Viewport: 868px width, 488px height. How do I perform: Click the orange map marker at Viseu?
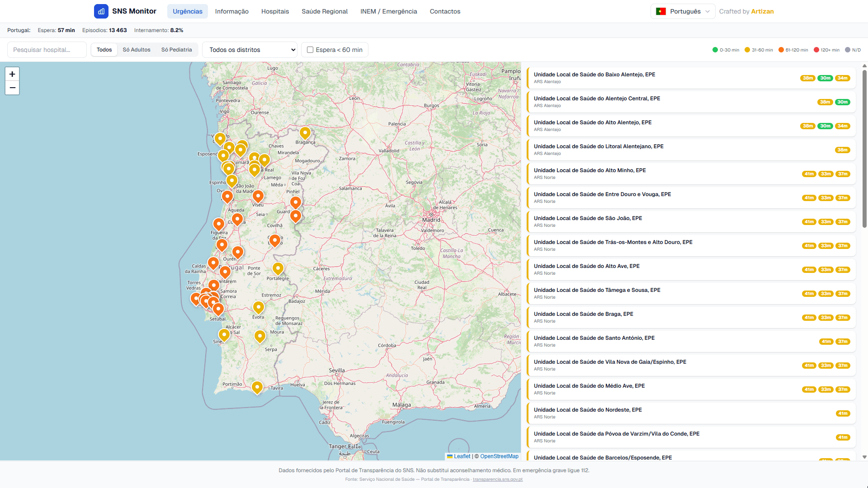pos(258,196)
